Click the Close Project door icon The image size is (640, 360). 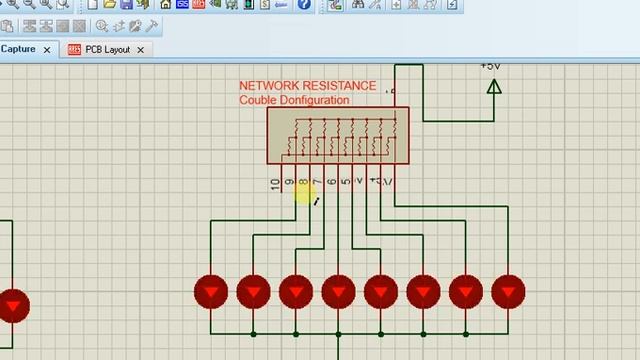coord(143,4)
